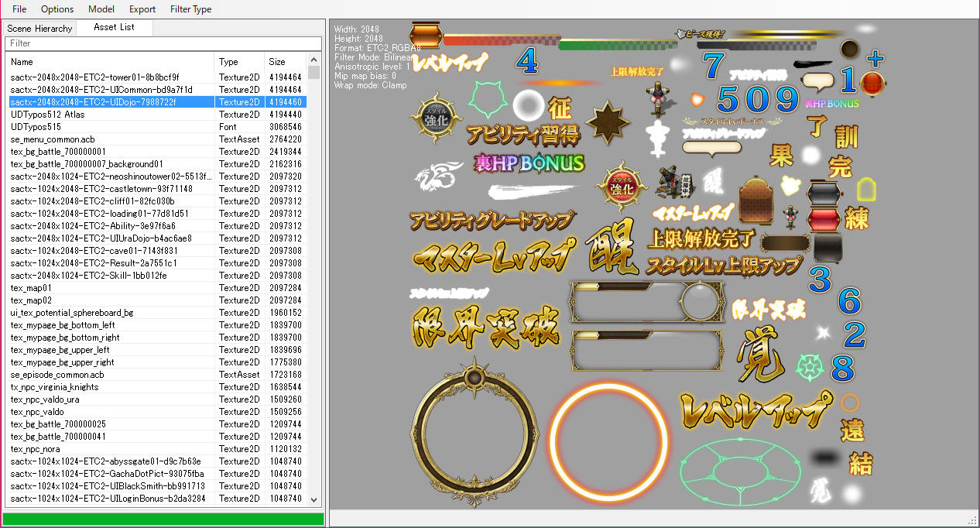Select sactx-2048x1024-ETC2-Skill-1bb012fe asset
The height and width of the screenshot is (528, 980).
(x=157, y=276)
